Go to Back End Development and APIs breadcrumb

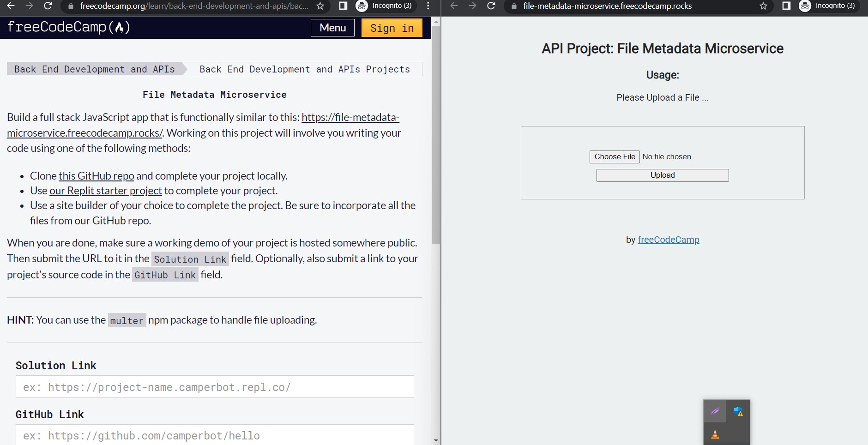click(94, 69)
